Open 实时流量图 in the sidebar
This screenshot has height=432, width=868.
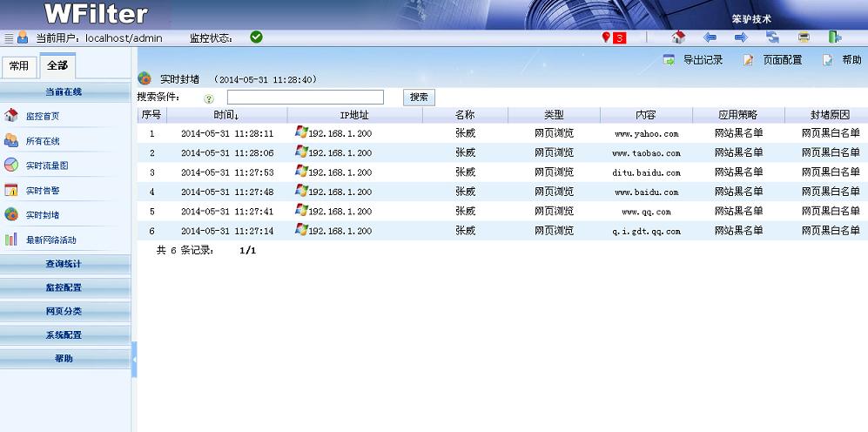(47, 165)
